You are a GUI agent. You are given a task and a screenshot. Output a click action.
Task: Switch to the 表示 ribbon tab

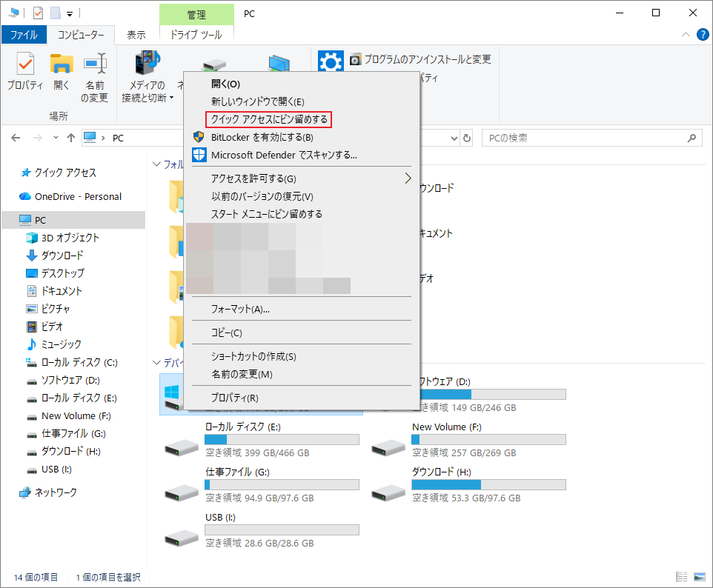point(136,34)
